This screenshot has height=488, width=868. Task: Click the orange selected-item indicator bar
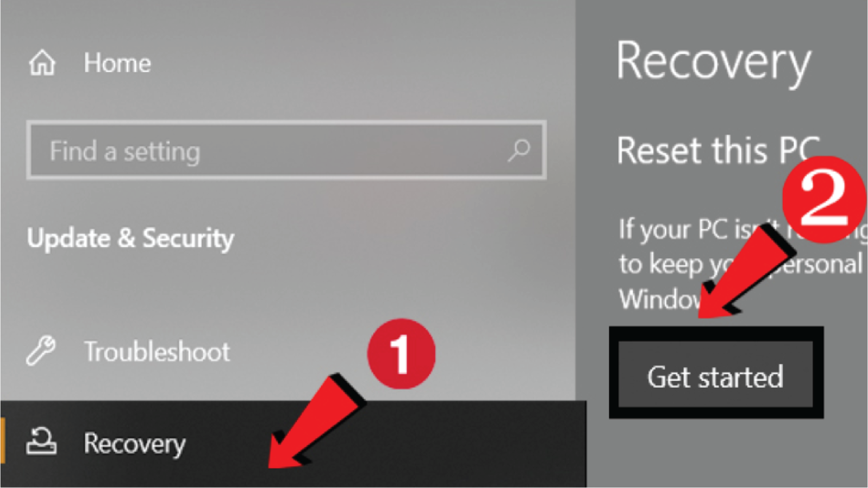(x=3, y=441)
